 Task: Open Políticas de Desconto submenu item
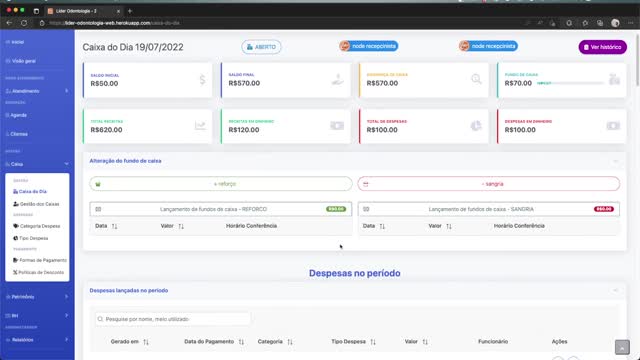pyautogui.click(x=38, y=272)
